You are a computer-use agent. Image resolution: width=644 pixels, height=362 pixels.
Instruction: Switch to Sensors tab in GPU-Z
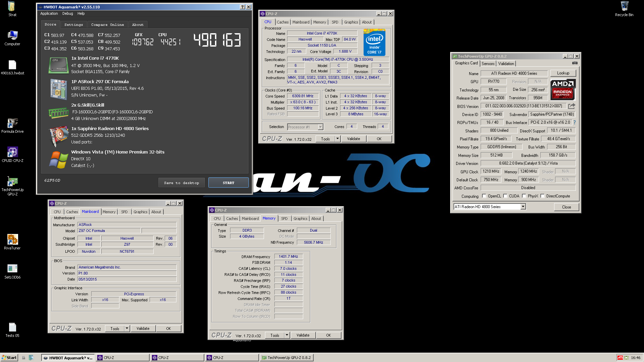(488, 63)
